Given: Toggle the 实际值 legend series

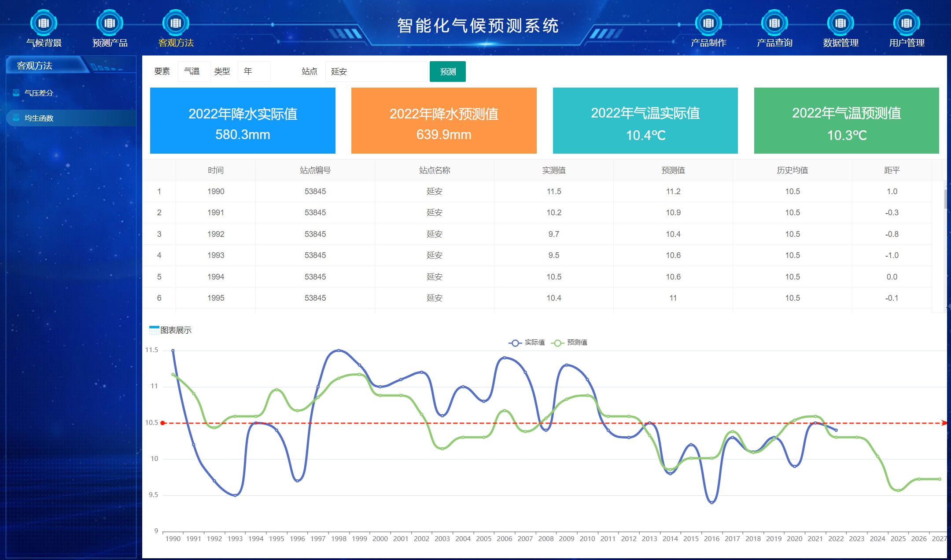Looking at the screenshot, I should pos(527,343).
